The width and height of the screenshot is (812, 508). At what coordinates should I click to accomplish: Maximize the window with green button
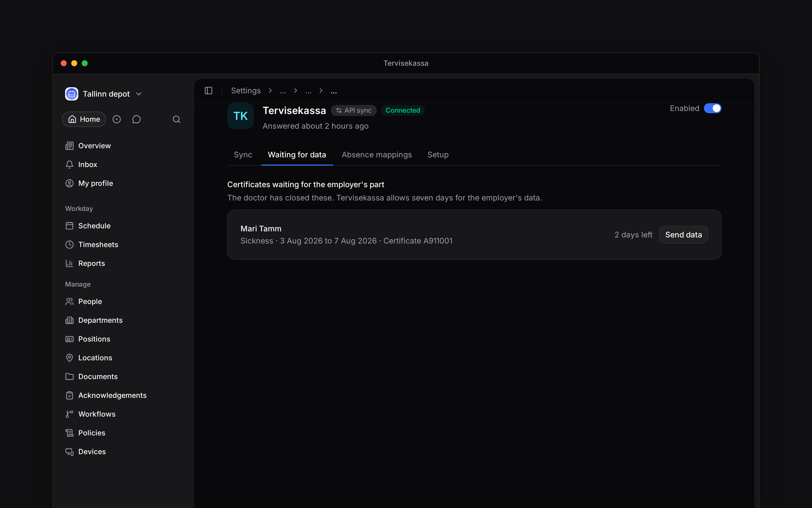[85, 63]
